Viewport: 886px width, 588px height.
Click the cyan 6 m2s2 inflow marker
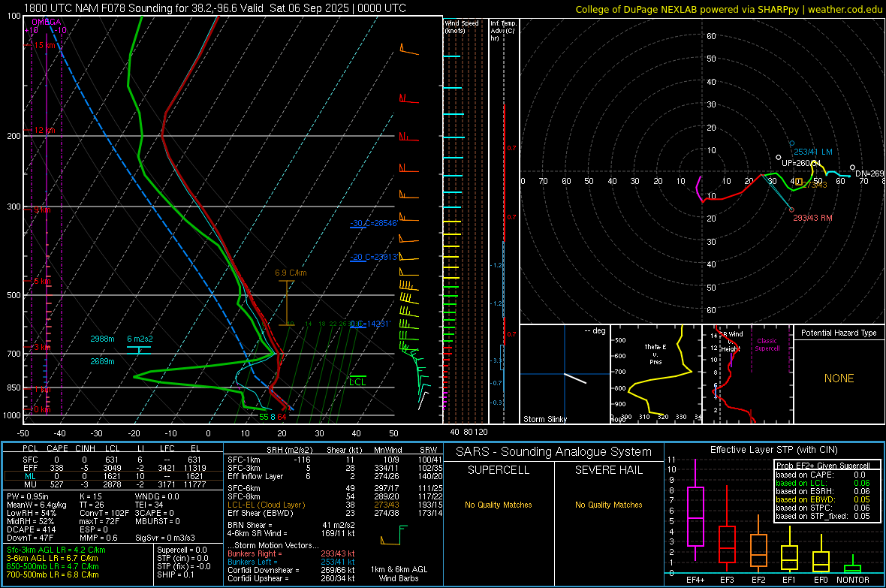(x=138, y=350)
